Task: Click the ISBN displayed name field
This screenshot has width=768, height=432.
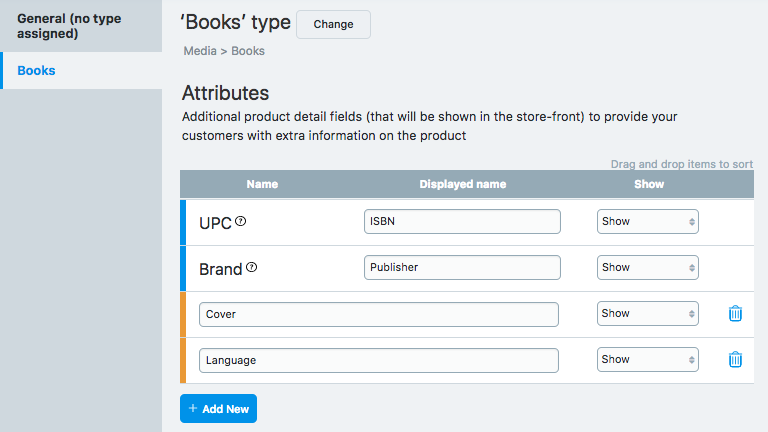Action: [462, 222]
